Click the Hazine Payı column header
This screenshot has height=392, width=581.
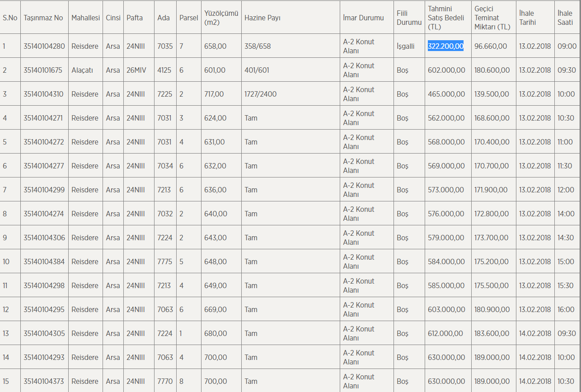(262, 18)
